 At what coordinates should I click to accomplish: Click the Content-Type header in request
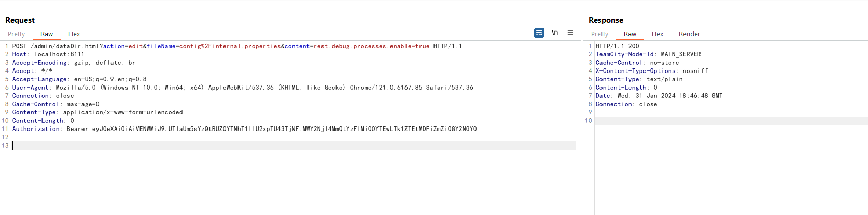pyautogui.click(x=97, y=112)
